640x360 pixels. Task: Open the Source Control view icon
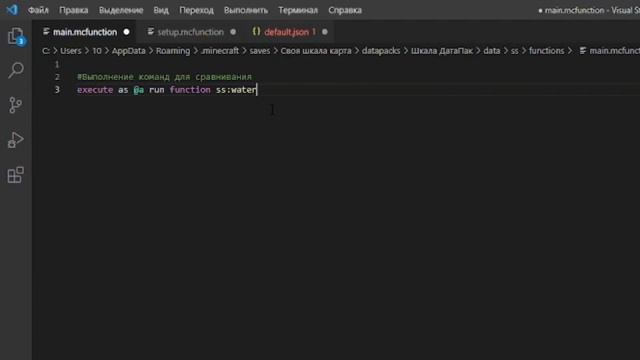(16, 105)
